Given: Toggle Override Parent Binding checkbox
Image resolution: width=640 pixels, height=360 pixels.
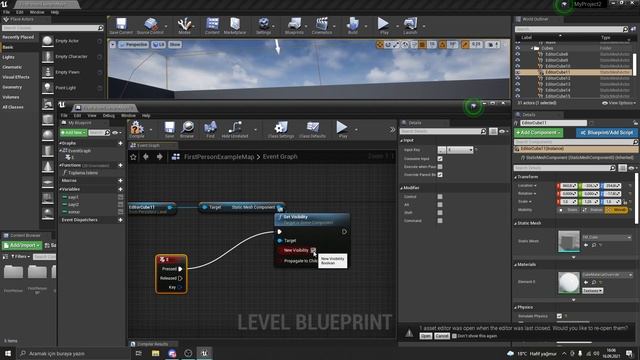Looking at the screenshot, I should pyautogui.click(x=440, y=174).
